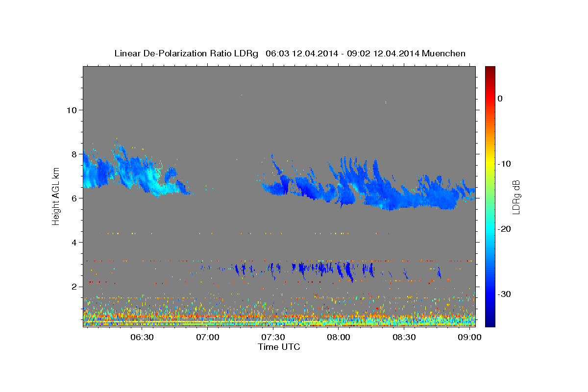The height and width of the screenshot is (392, 588).
Task: Click the plot title "Linear De-Polarization Ratio LDRg"
Action: pyautogui.click(x=186, y=53)
